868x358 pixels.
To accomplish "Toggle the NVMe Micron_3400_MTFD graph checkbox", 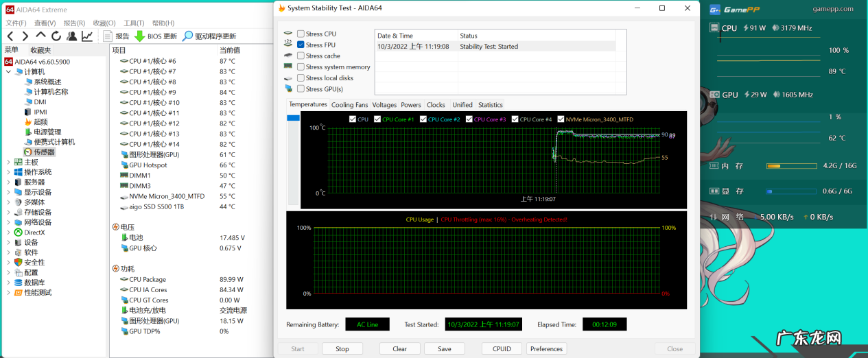I will (x=561, y=119).
